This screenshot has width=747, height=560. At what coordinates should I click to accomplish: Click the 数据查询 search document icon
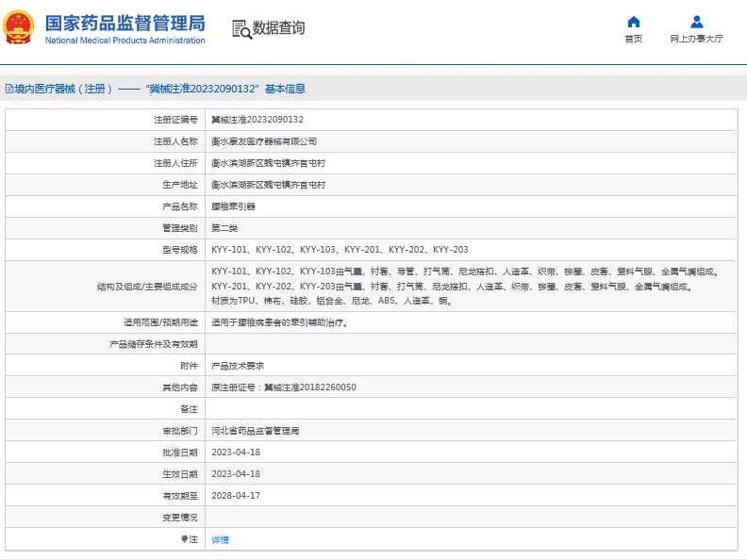241,29
